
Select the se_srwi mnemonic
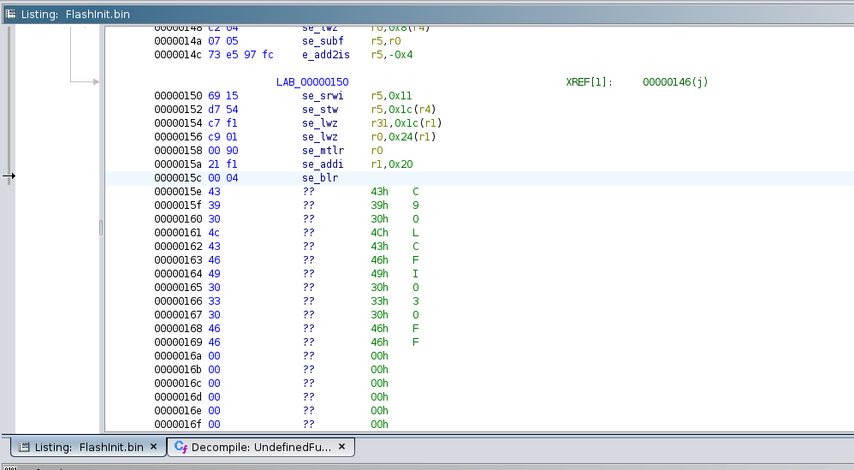tap(322, 96)
